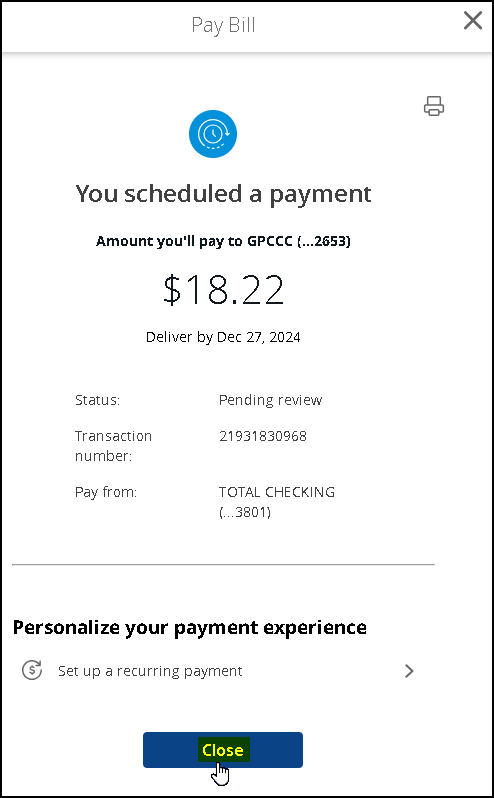Click the Pending review status value
The image size is (494, 798).
pyautogui.click(x=271, y=400)
